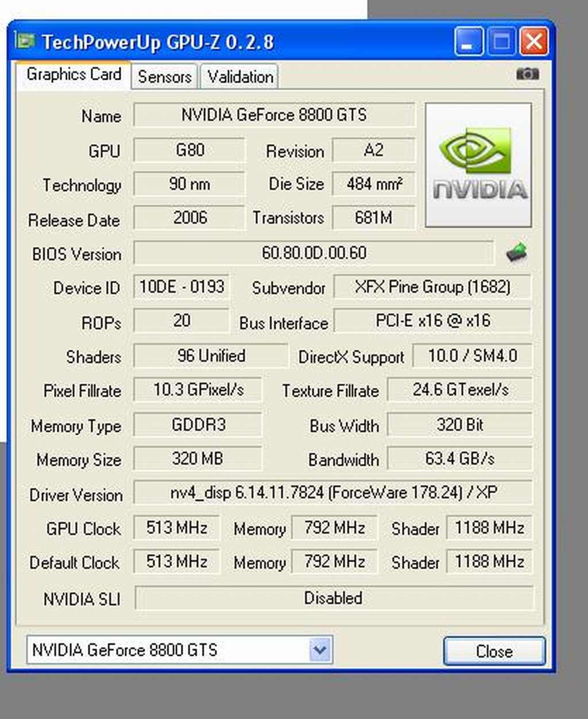Click the Release Date value 2006

[x=189, y=218]
